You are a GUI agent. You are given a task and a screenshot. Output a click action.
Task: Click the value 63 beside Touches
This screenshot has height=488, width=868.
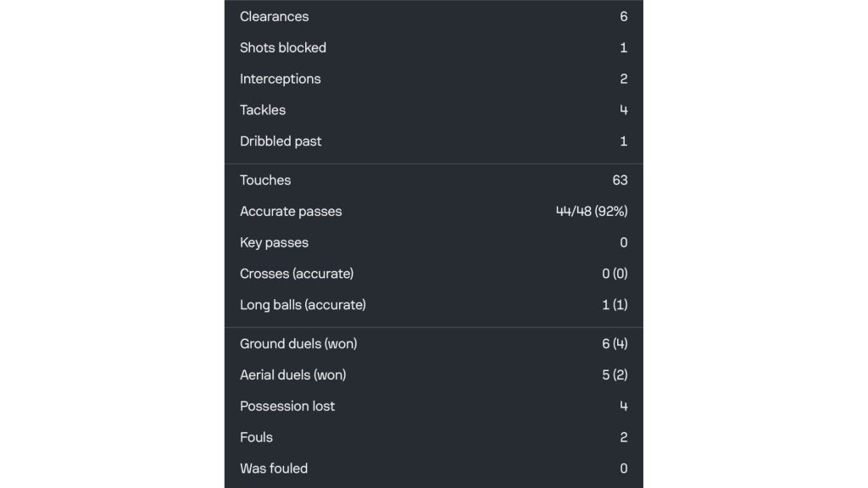tap(620, 180)
